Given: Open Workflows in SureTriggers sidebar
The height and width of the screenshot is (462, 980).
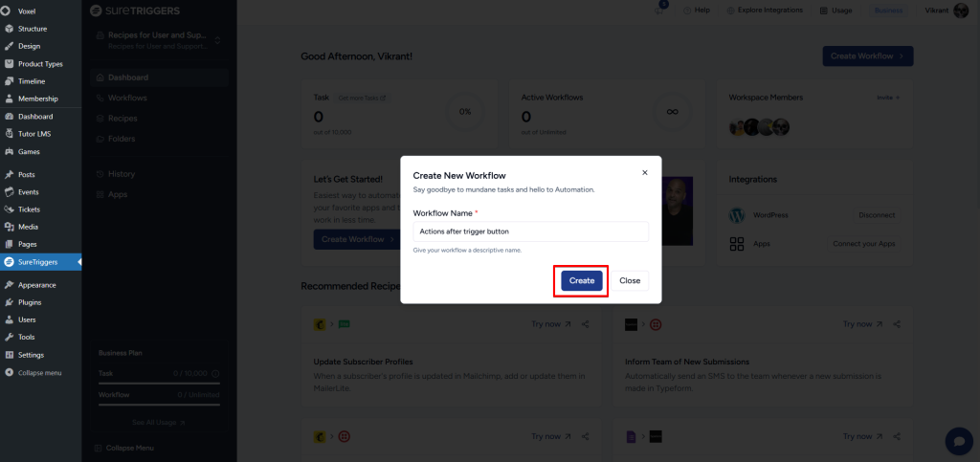Looking at the screenshot, I should [x=127, y=98].
